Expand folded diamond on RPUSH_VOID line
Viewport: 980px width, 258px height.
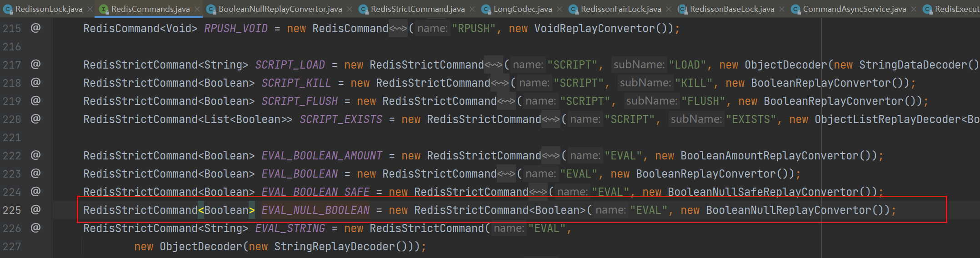coord(398,29)
